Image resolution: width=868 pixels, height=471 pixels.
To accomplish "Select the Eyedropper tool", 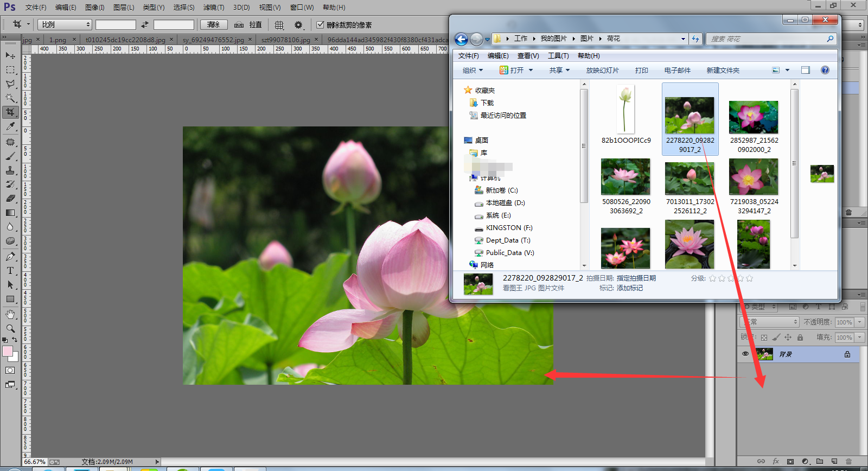I will tap(10, 126).
